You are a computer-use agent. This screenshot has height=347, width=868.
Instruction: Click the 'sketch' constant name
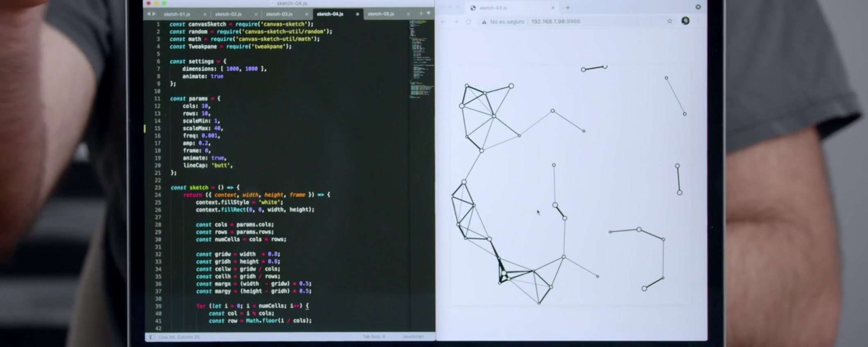click(199, 188)
